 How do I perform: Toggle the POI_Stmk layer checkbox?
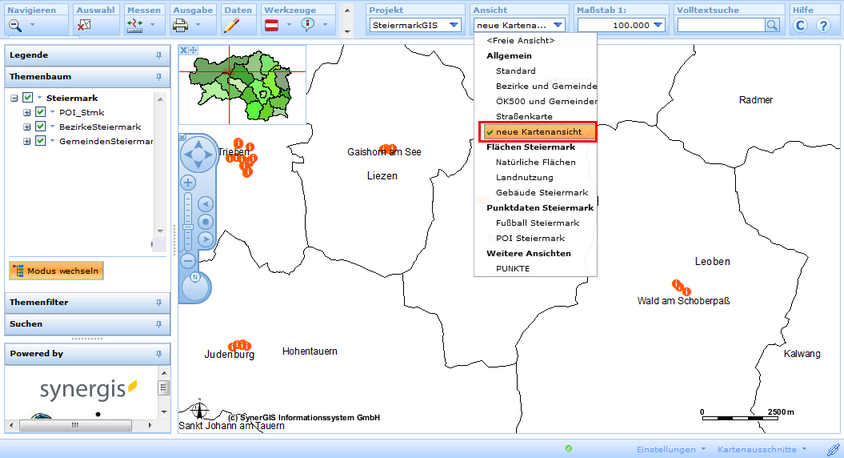pos(40,112)
